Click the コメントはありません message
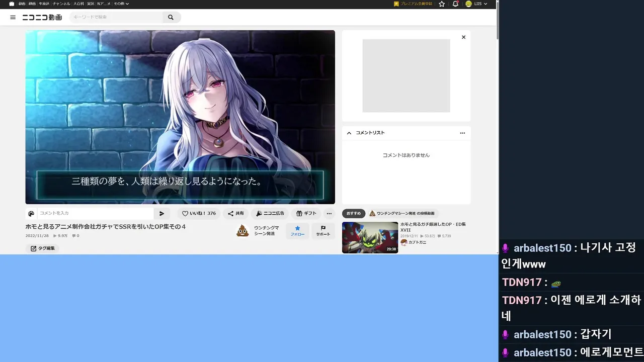 (x=406, y=155)
